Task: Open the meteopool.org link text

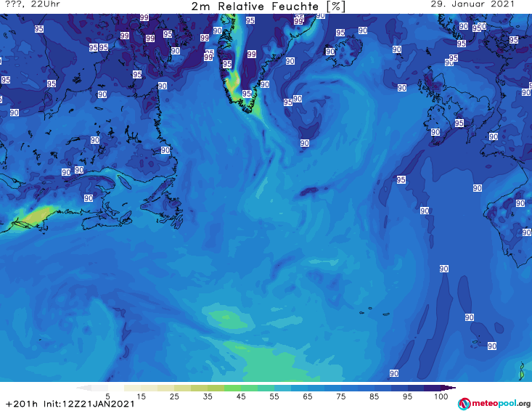Action: point(501,404)
